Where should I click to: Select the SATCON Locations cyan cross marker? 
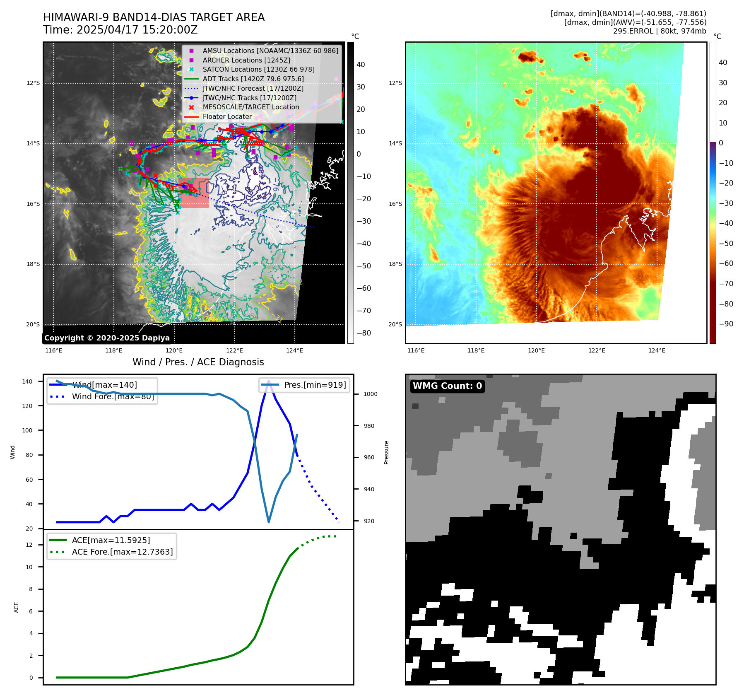[x=191, y=70]
